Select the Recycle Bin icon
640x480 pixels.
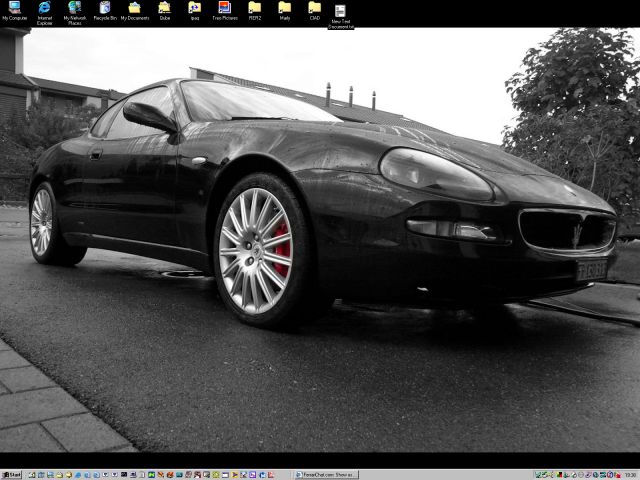pos(105,11)
